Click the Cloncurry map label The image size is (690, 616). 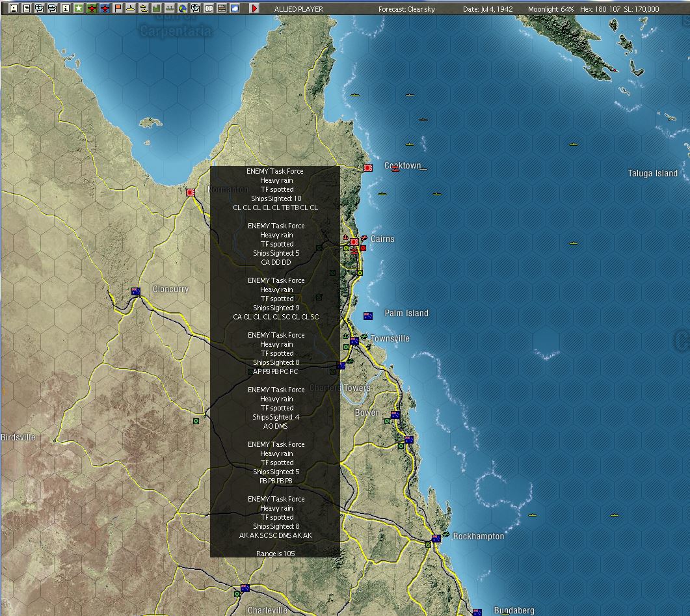(170, 289)
